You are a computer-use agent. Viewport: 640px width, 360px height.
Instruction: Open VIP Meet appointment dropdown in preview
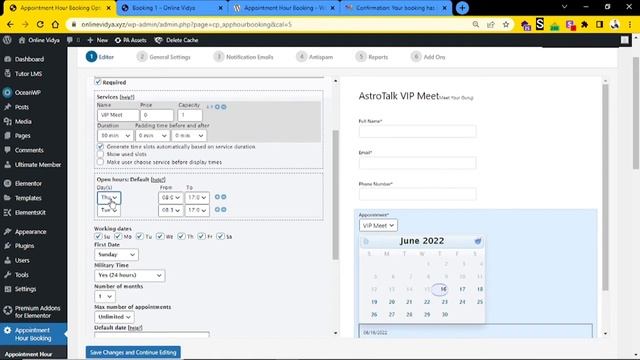(378, 225)
